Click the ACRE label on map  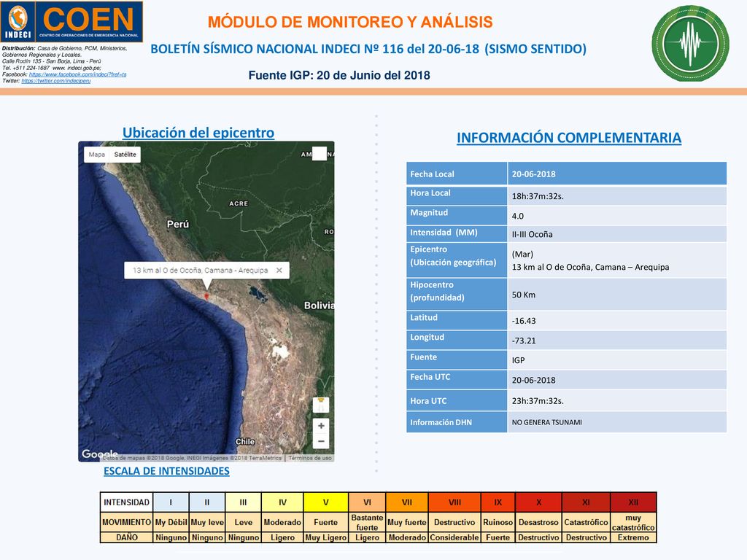point(239,203)
